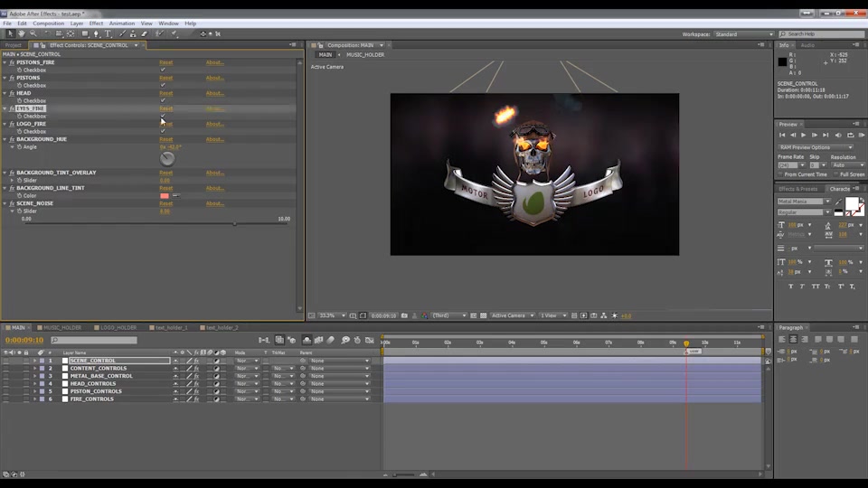Screen dimensions: 868x488
Task: Open the Workspace Standard dropdown
Action: pos(743,34)
